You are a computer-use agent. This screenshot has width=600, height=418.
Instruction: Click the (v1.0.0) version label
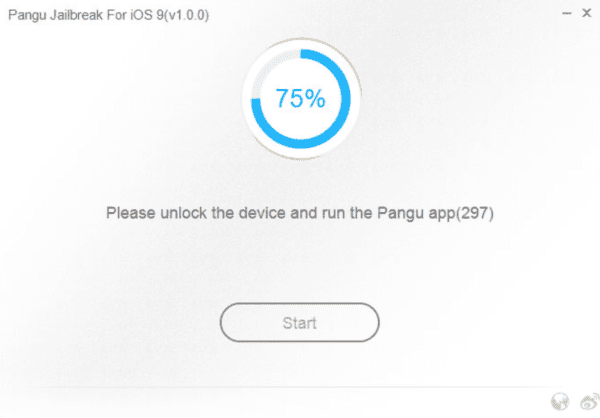187,16
